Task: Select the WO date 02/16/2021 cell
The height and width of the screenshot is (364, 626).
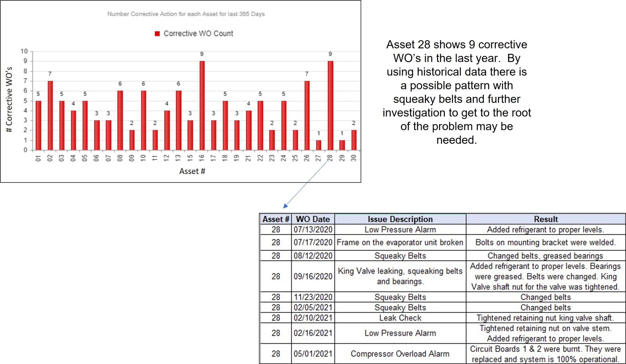Action: coord(313,333)
